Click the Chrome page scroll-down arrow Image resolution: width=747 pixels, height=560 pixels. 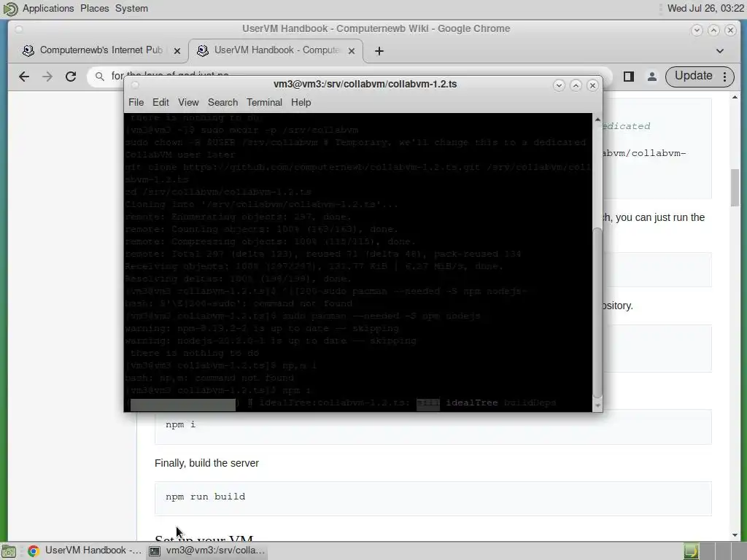(x=735, y=535)
